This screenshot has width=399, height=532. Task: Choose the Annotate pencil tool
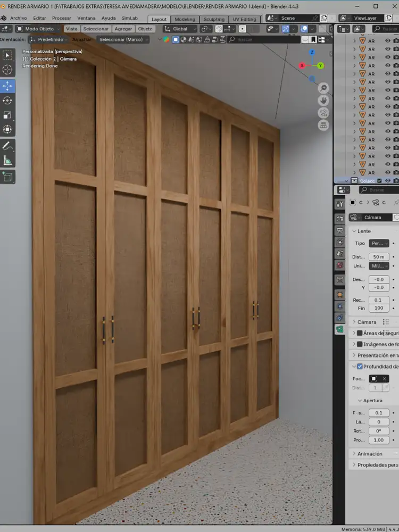click(x=7, y=146)
